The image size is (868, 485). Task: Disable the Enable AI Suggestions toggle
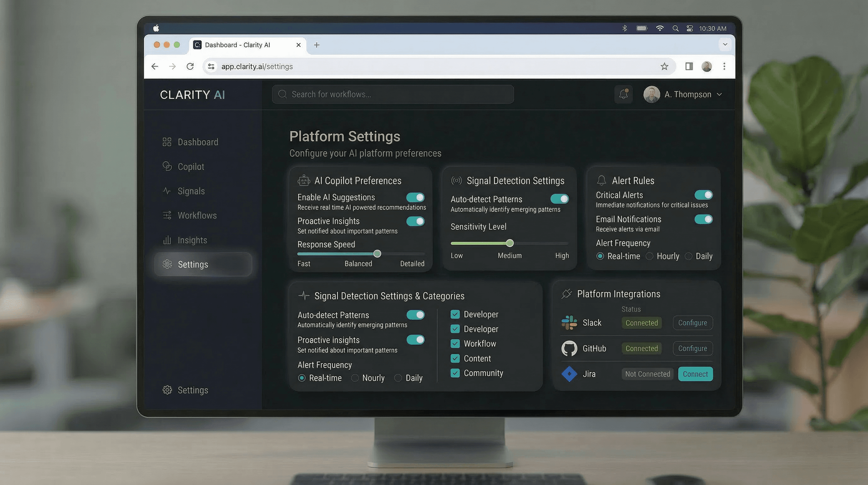[415, 197]
